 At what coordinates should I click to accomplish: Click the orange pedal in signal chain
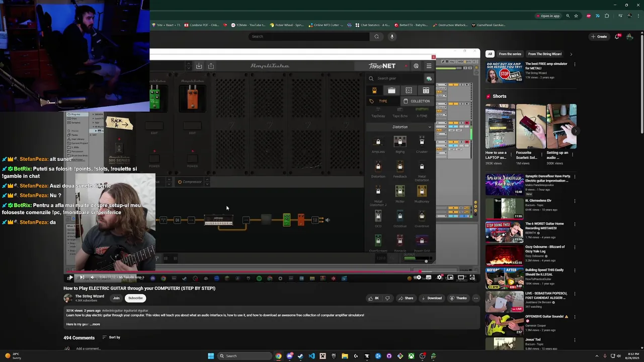300,220
